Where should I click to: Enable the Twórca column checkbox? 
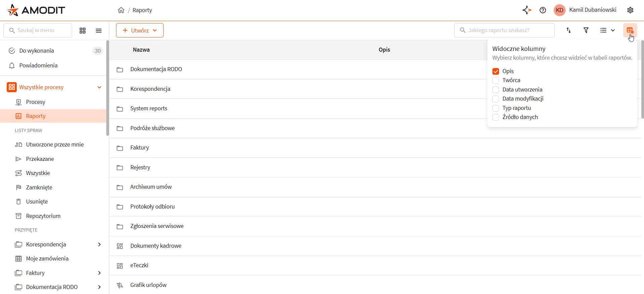pos(496,80)
